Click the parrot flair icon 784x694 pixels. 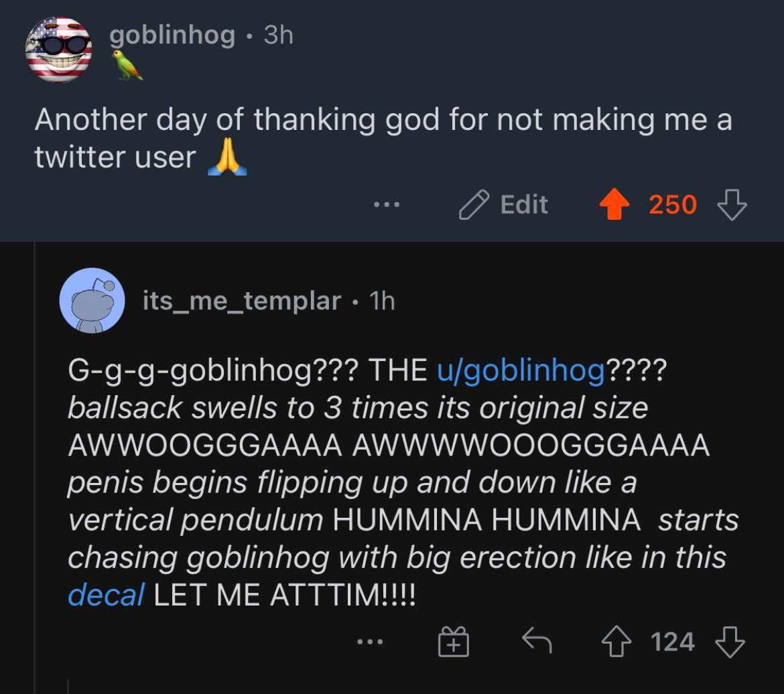[127, 66]
